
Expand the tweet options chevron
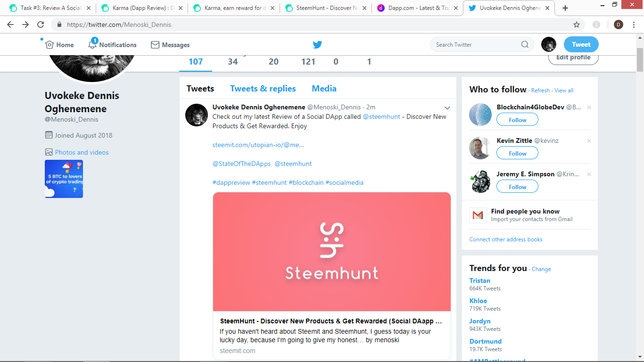(x=447, y=108)
